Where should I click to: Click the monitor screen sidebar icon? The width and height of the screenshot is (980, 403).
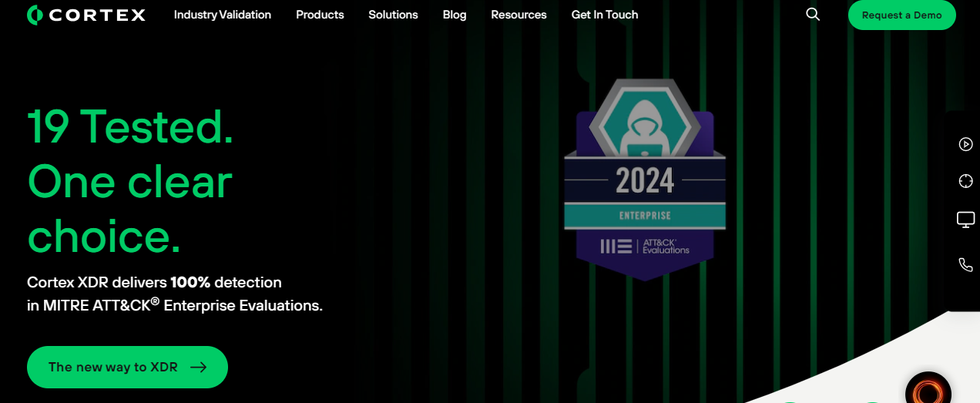965,220
